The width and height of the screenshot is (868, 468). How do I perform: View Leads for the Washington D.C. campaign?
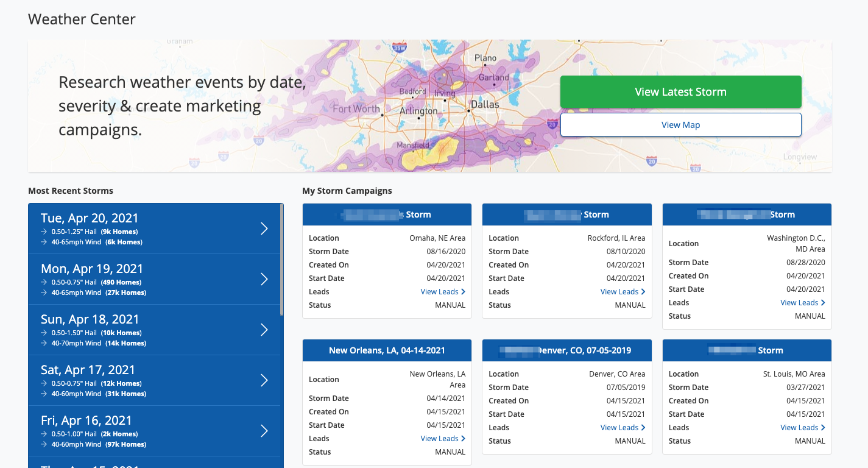click(802, 303)
